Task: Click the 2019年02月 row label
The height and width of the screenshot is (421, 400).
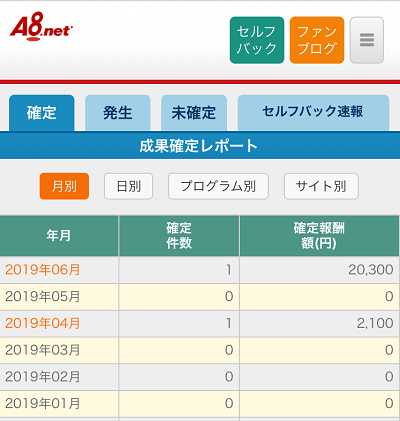Action: pos(43,377)
